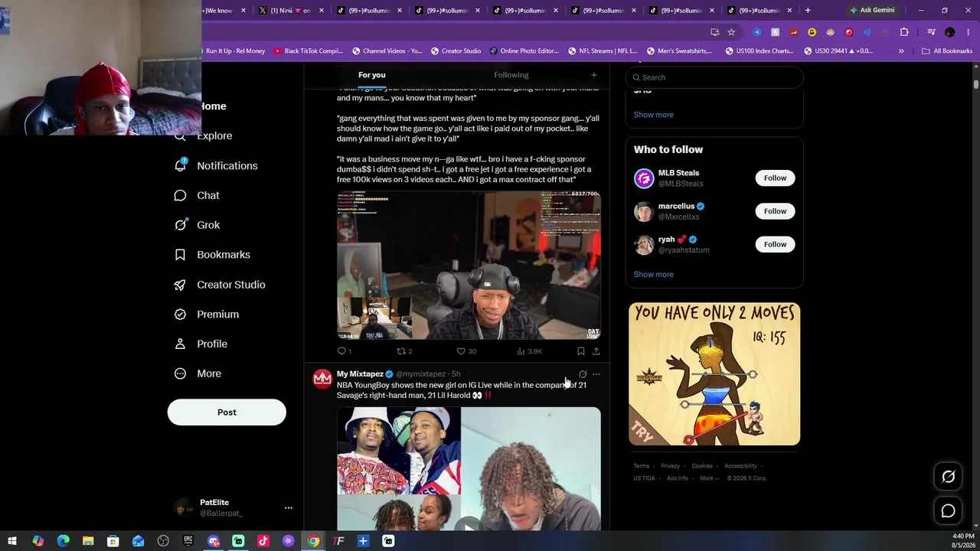The width and height of the screenshot is (980, 551).
Task: Click the plus icon beside Following tab
Action: pos(593,75)
